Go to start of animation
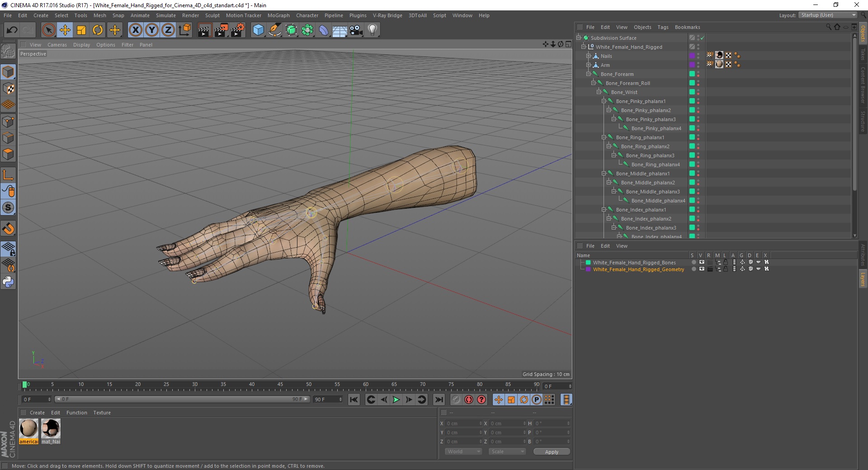This screenshot has height=470, width=868. click(354, 399)
